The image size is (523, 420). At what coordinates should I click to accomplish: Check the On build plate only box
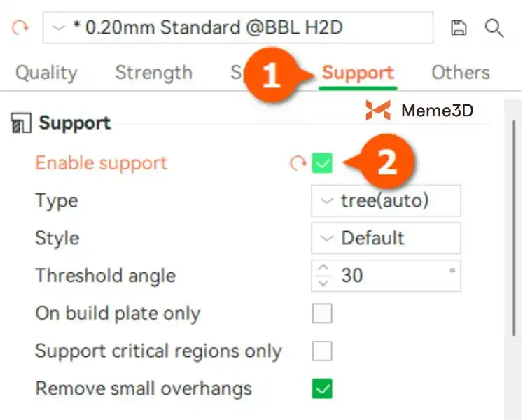click(322, 314)
